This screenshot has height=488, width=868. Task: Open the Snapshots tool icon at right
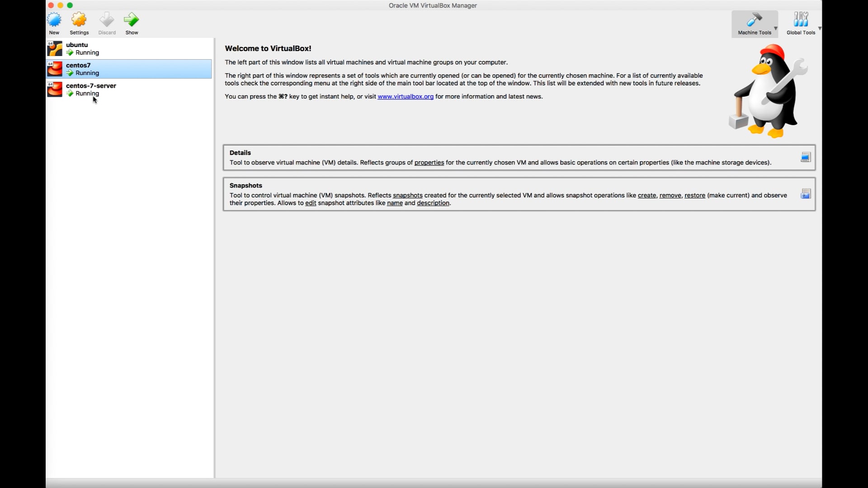(x=806, y=194)
